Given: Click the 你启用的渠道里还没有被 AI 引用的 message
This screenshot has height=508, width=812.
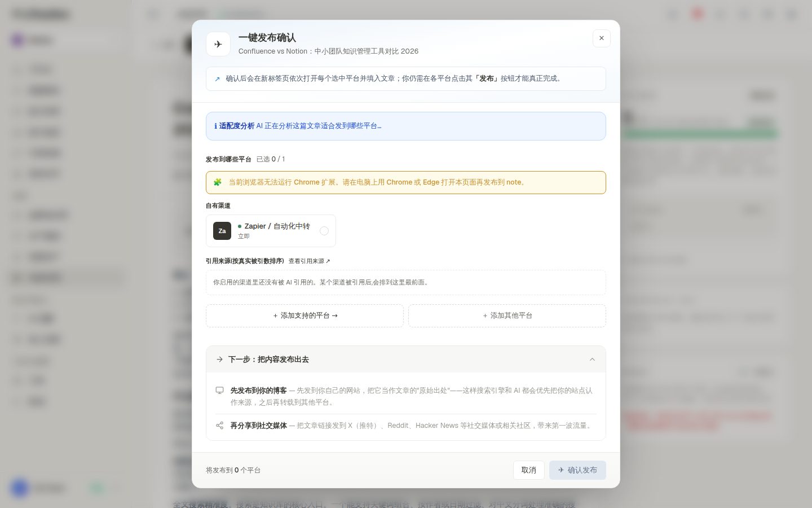Looking at the screenshot, I should click(321, 282).
